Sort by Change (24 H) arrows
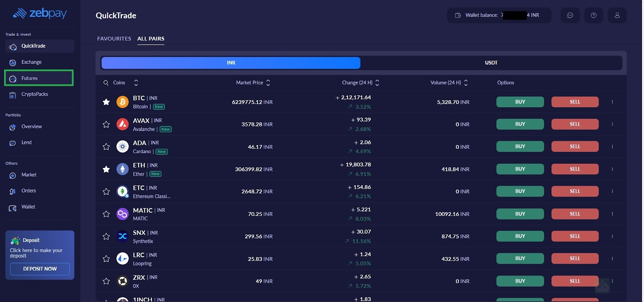644x302 pixels. click(x=377, y=83)
